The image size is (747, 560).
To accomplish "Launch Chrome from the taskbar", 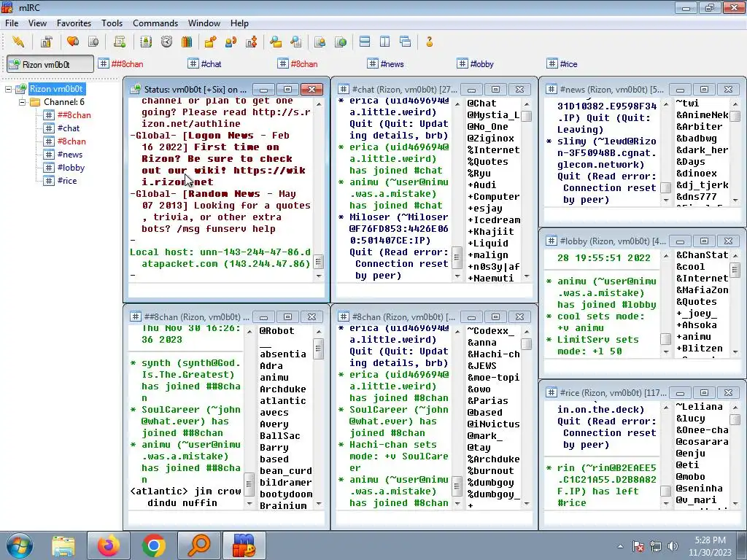I will 153,545.
